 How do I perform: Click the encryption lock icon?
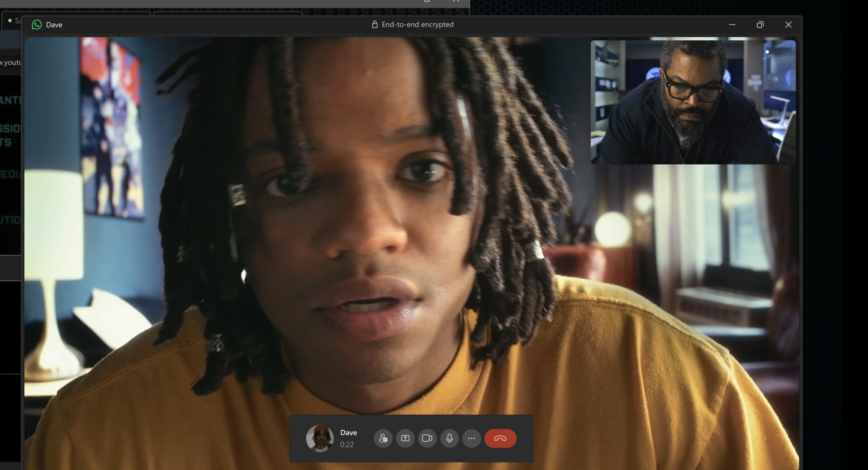click(374, 24)
